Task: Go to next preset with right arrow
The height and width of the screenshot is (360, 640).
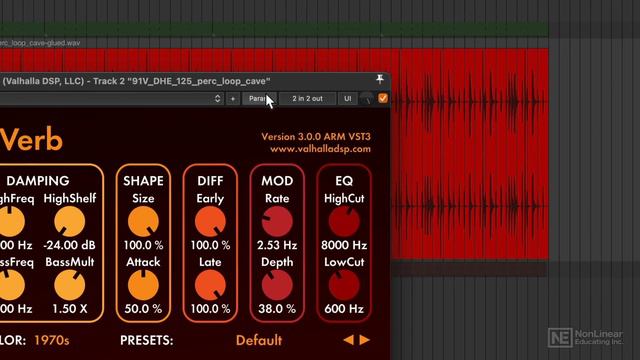Action: coord(364,340)
